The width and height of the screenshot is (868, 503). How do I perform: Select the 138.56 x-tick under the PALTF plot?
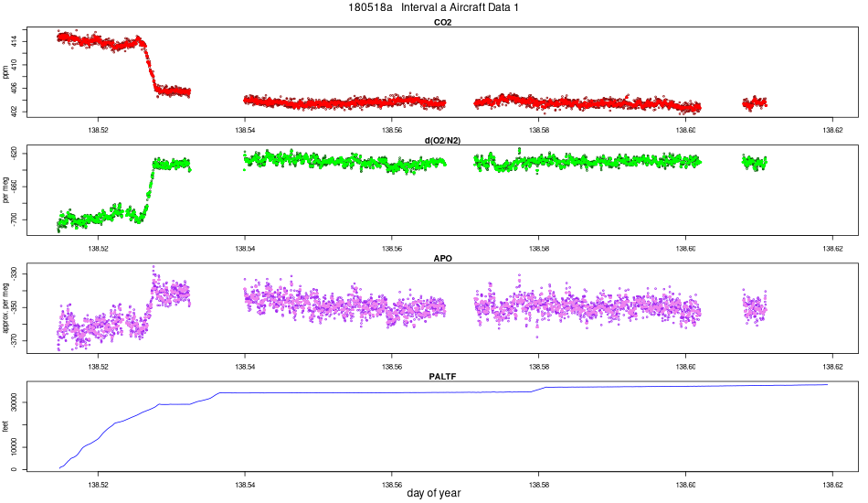coord(392,484)
